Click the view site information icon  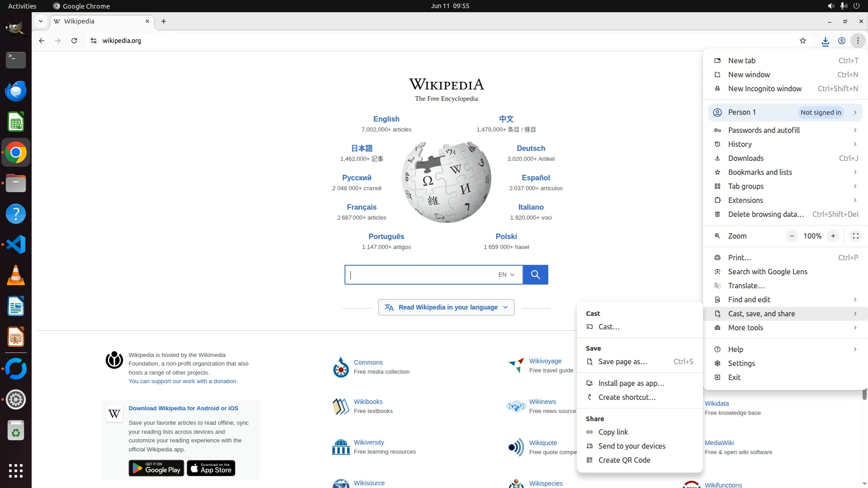coord(94,41)
